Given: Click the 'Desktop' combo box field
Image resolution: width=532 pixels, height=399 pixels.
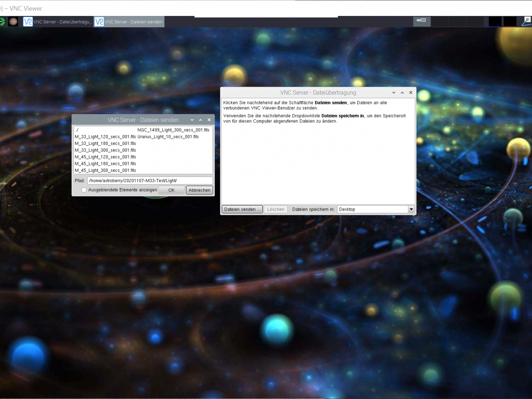Looking at the screenshot, I should point(373,209).
